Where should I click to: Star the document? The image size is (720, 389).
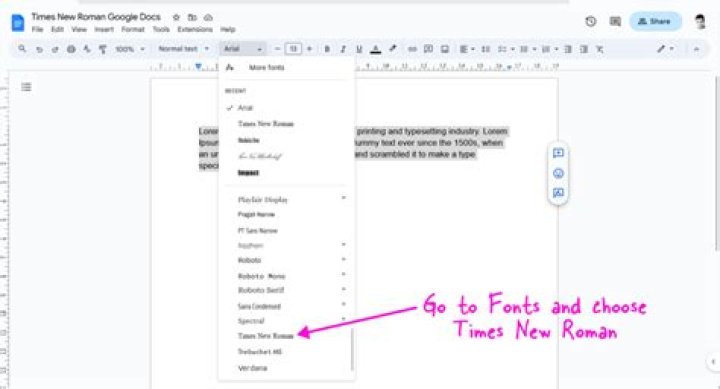(176, 17)
